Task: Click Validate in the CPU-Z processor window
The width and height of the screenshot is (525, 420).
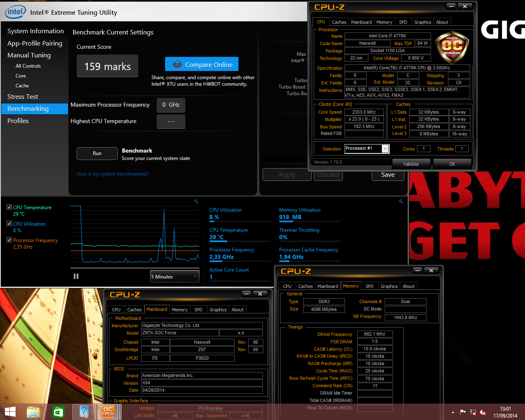Action: (411, 164)
